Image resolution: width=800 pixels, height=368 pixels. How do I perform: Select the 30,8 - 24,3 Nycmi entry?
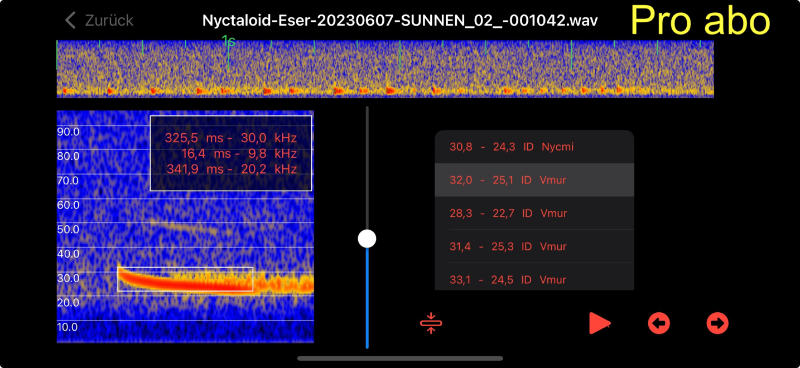534,147
